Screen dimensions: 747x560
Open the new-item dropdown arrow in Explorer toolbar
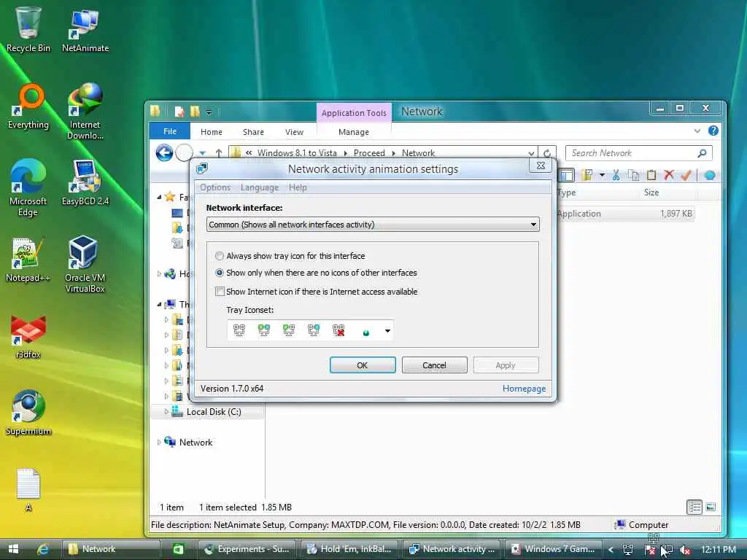pos(602,175)
